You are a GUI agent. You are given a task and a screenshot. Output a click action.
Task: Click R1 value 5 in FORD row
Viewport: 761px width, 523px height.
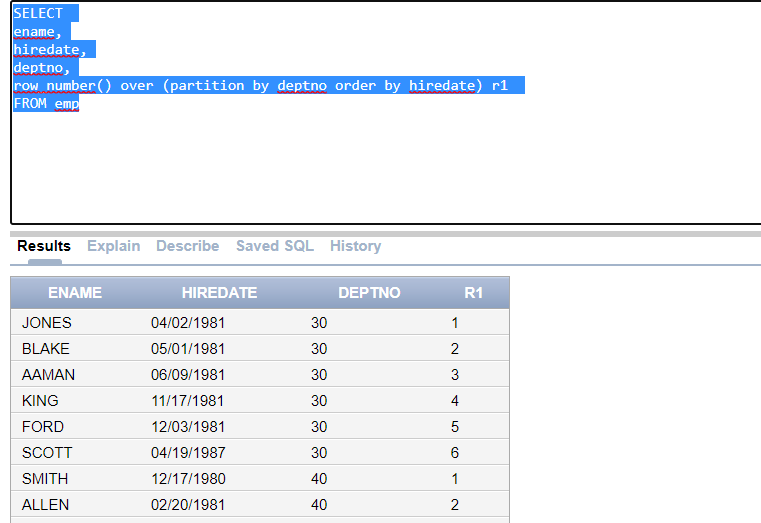455,427
